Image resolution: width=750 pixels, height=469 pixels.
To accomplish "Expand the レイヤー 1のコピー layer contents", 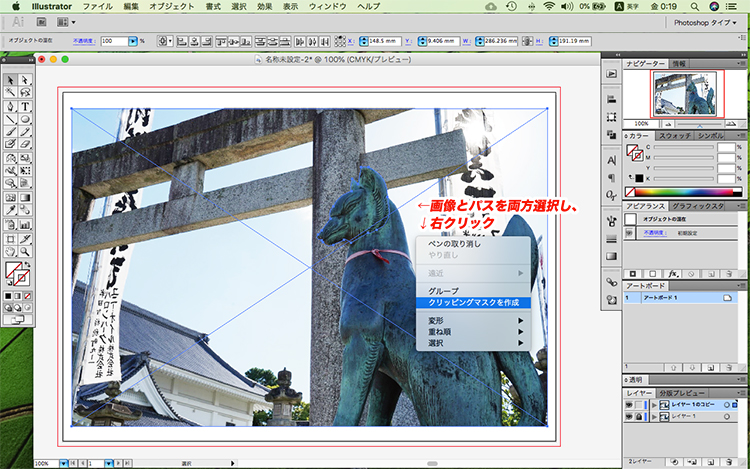I will tap(652, 404).
